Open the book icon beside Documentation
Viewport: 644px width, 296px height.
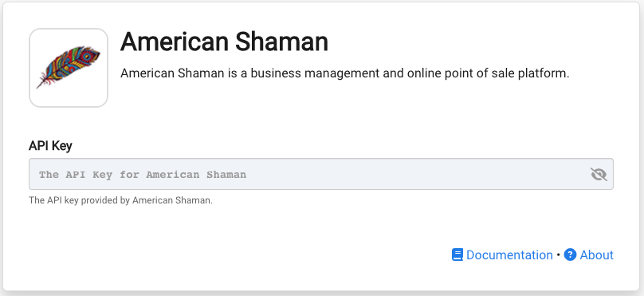click(457, 255)
